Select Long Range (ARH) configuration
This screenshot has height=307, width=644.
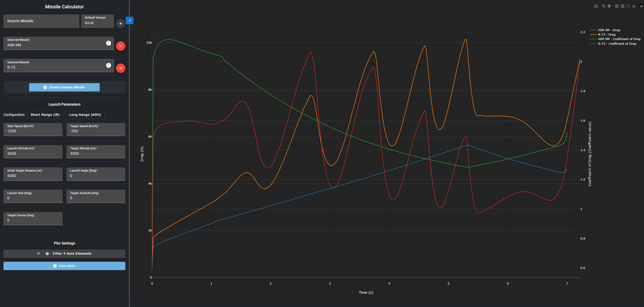click(85, 115)
